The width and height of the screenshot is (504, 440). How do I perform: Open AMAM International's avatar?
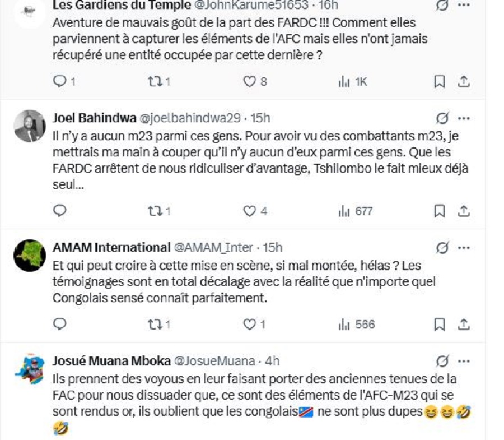[29, 255]
